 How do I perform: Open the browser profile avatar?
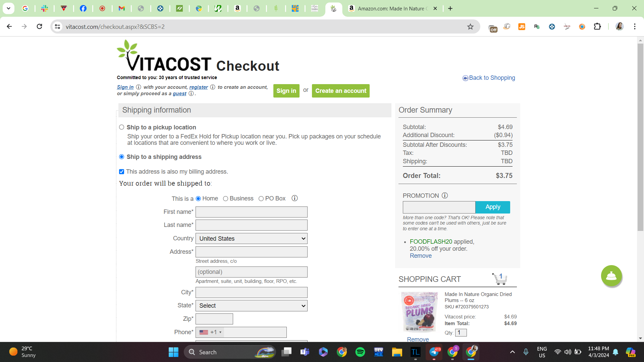[620, 26]
